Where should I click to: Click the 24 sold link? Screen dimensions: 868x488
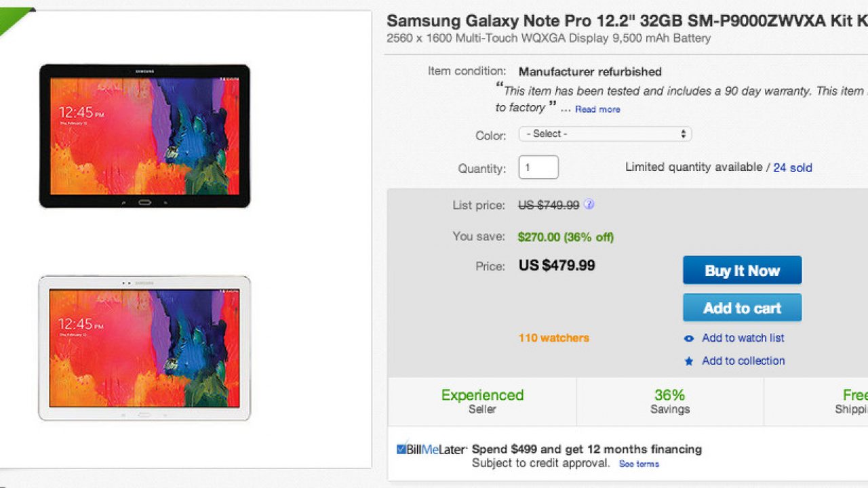coord(792,167)
